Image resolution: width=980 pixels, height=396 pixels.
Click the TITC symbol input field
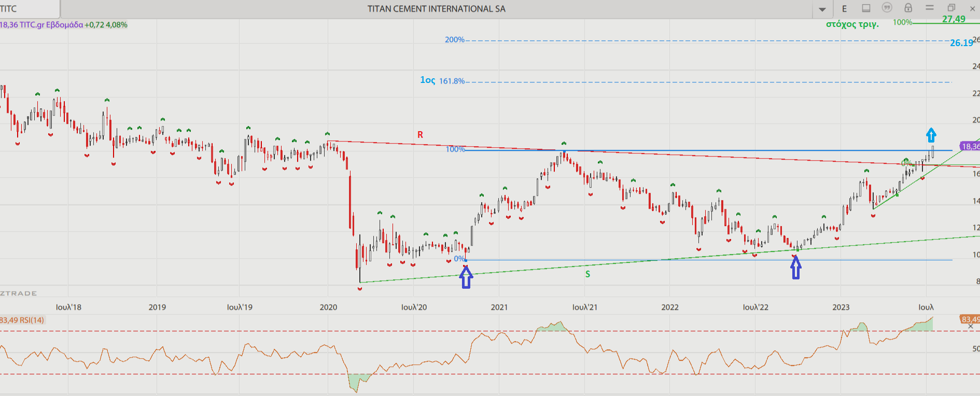tap(30, 9)
